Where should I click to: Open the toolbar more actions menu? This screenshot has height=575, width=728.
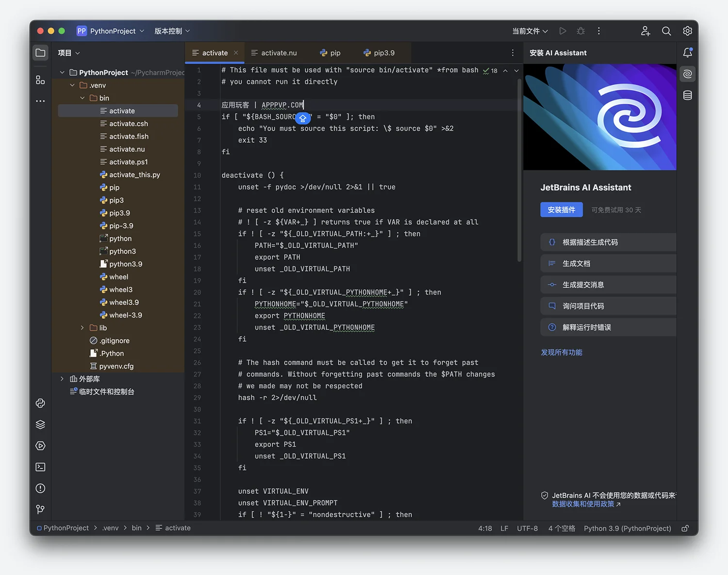[598, 31]
